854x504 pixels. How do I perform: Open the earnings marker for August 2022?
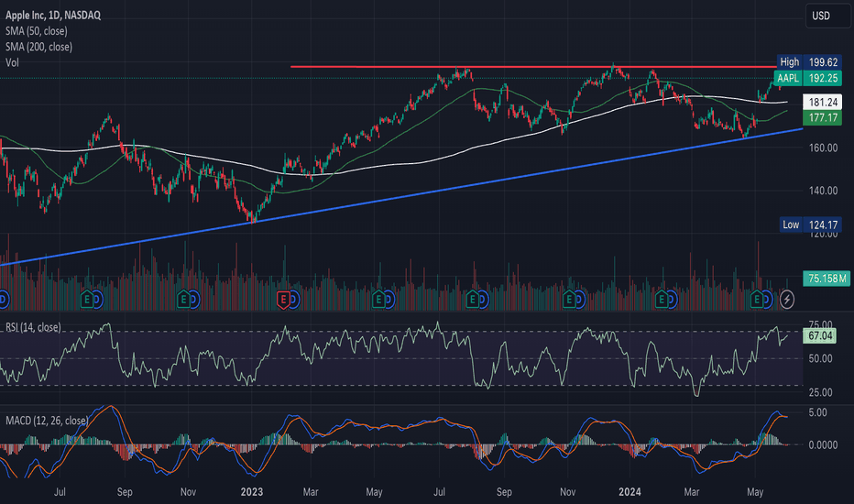point(87,299)
